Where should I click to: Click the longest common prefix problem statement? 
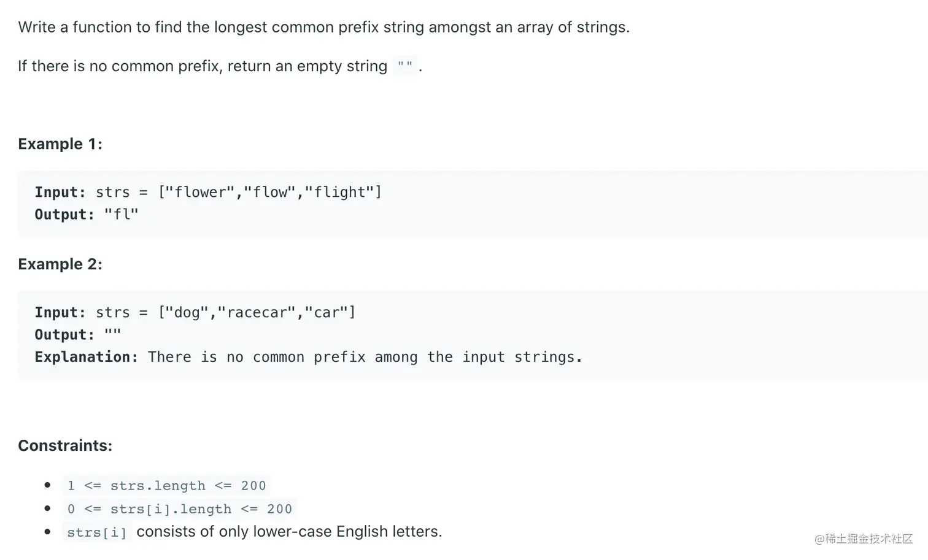click(x=323, y=27)
